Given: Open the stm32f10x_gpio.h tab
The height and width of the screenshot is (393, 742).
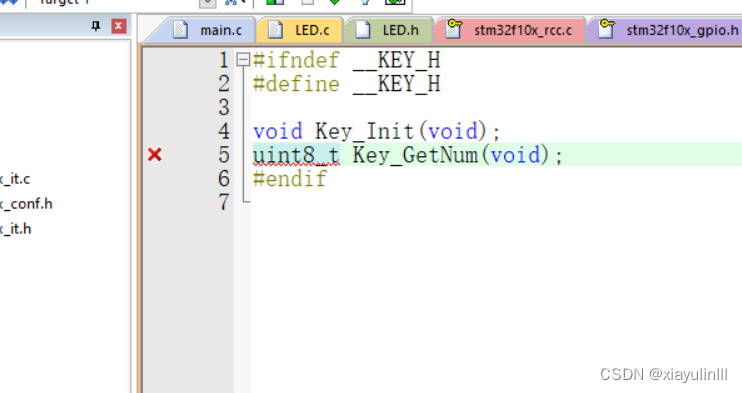Looking at the screenshot, I should (x=664, y=30).
